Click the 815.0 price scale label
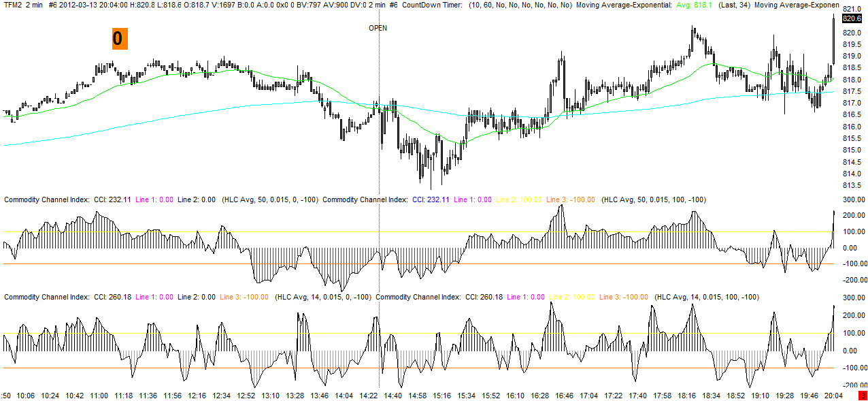 point(852,150)
